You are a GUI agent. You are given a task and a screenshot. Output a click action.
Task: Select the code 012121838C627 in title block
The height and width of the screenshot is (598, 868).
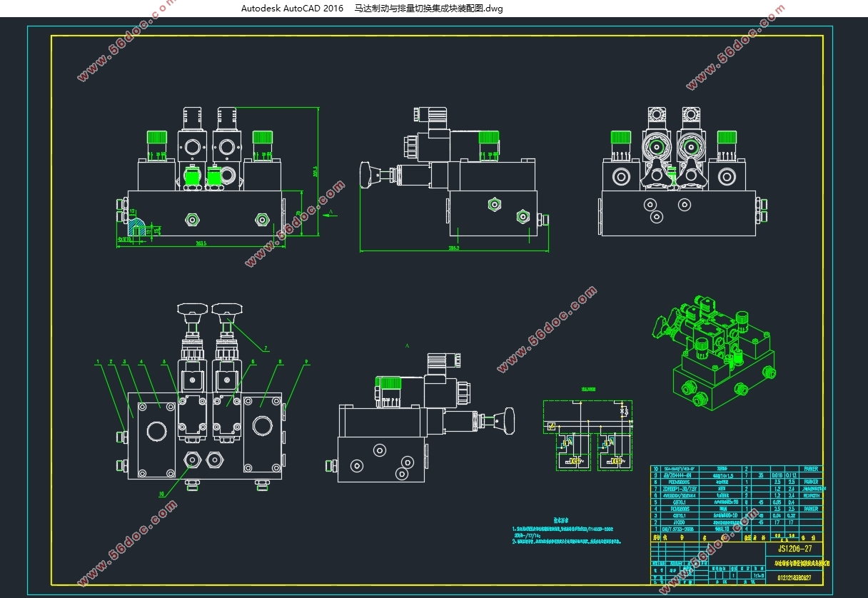[x=797, y=578]
